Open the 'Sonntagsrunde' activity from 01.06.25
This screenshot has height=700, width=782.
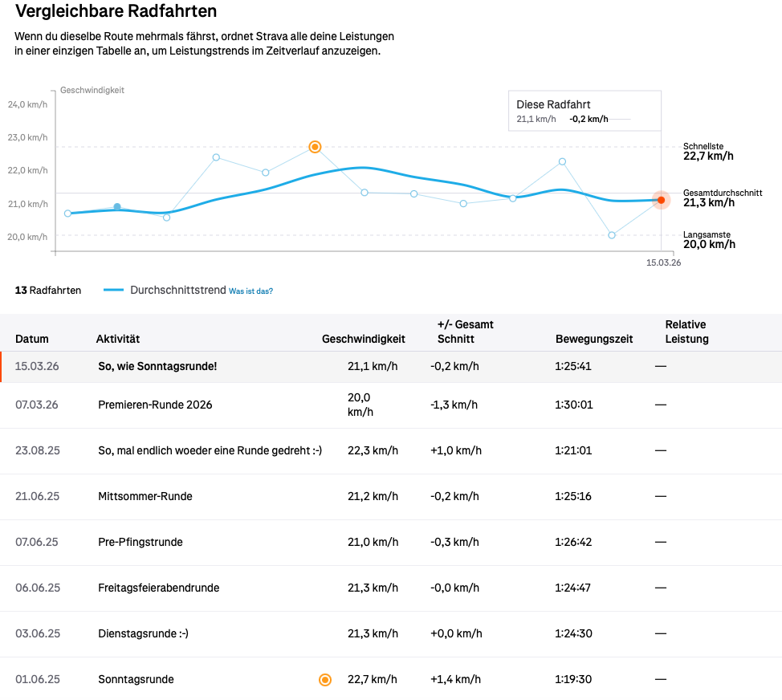coord(136,680)
